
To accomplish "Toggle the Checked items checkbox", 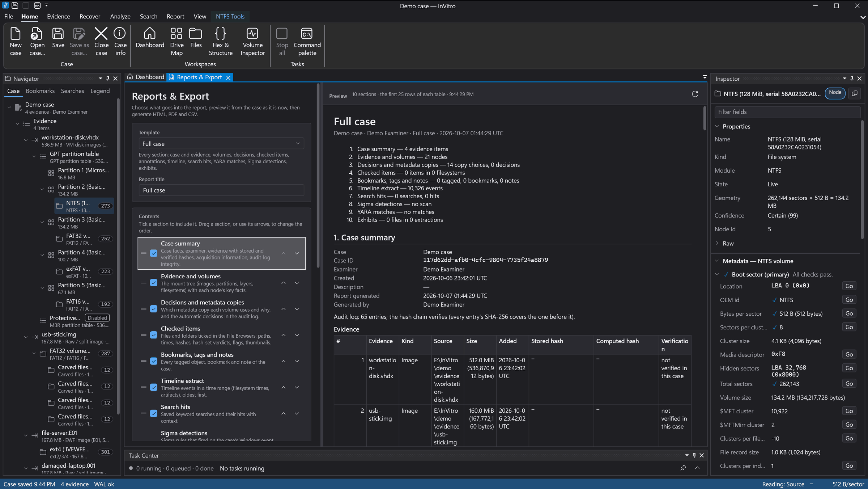I will point(154,335).
